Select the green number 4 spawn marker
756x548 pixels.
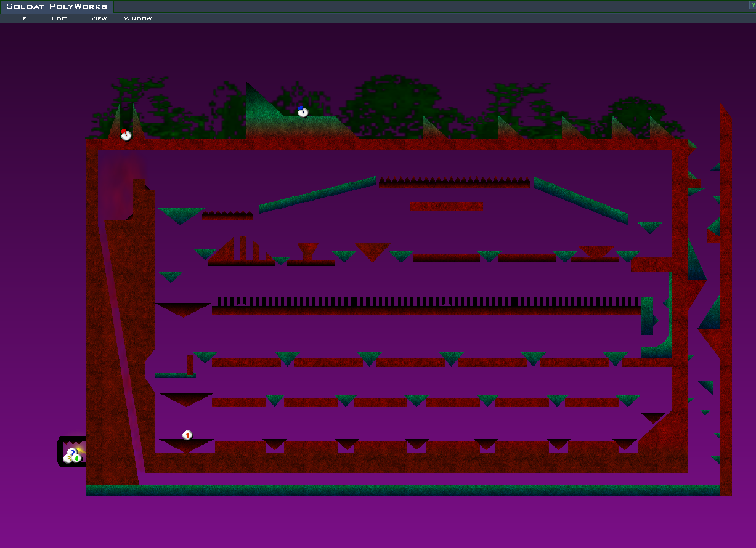[77, 458]
